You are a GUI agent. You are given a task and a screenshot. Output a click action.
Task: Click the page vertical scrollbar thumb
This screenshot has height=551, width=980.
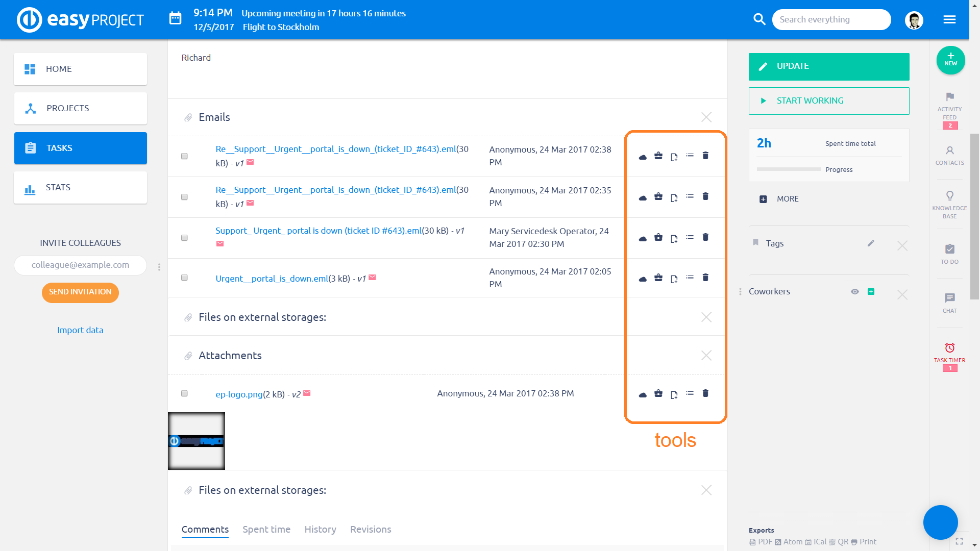tap(974, 216)
